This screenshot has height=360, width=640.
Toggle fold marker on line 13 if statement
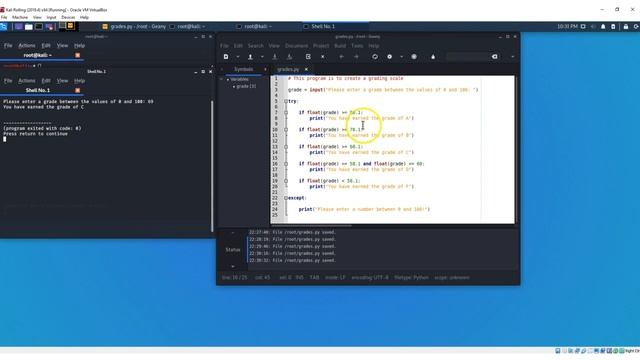(286, 147)
